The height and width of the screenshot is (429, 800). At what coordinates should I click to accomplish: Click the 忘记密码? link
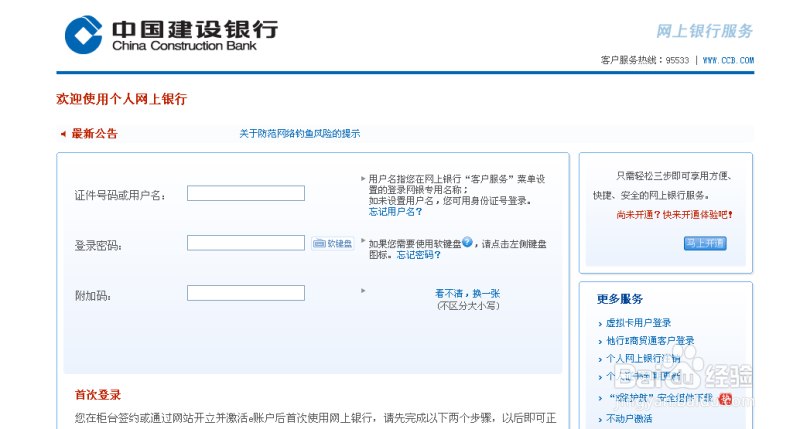coord(419,255)
